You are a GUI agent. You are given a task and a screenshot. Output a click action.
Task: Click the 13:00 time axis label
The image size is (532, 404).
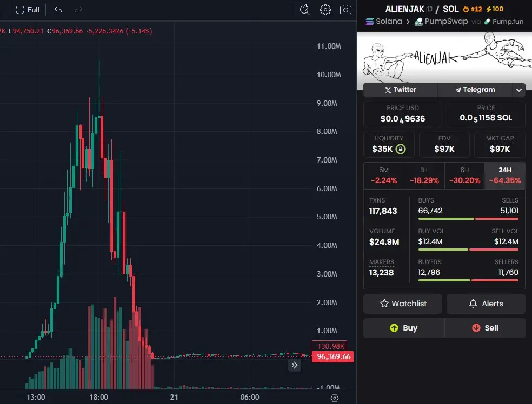point(36,397)
